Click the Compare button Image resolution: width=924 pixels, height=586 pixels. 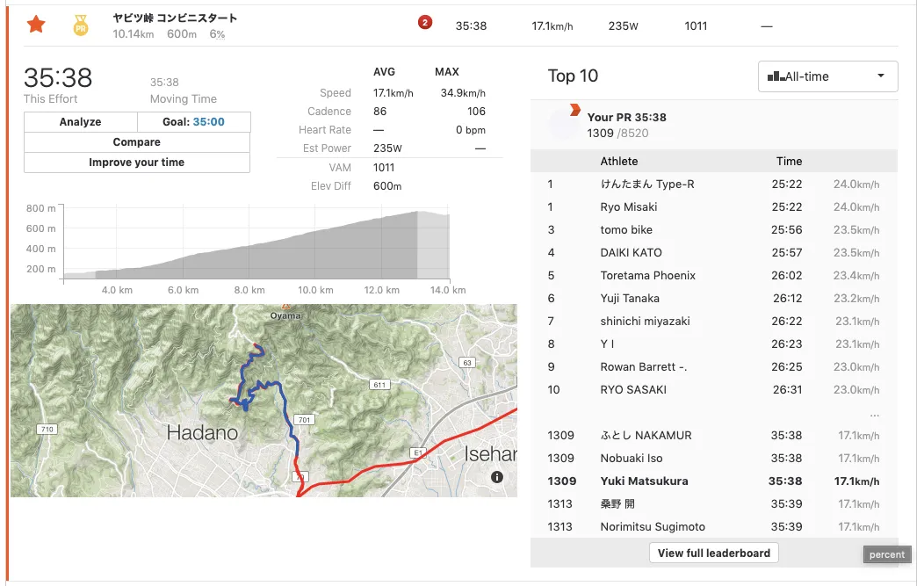click(137, 142)
